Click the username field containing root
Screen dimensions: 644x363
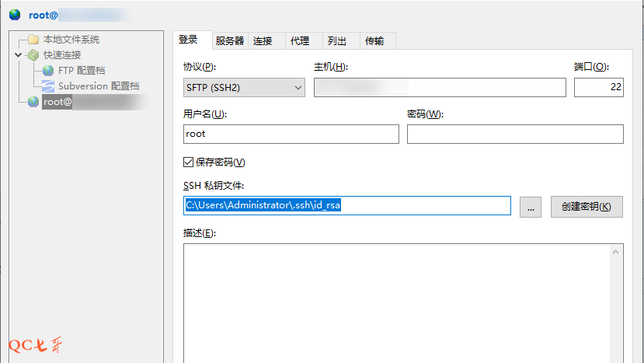291,134
